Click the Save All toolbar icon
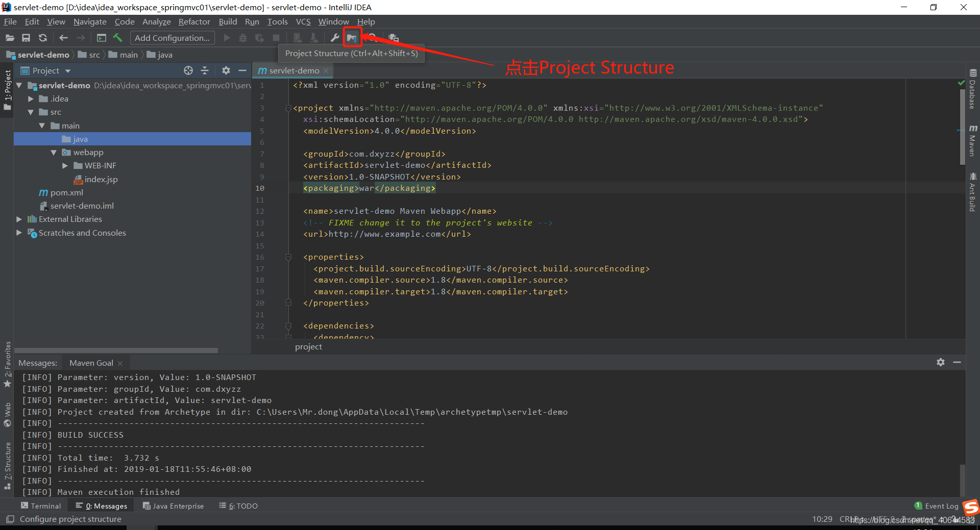Viewport: 980px width, 530px height. pyautogui.click(x=26, y=38)
